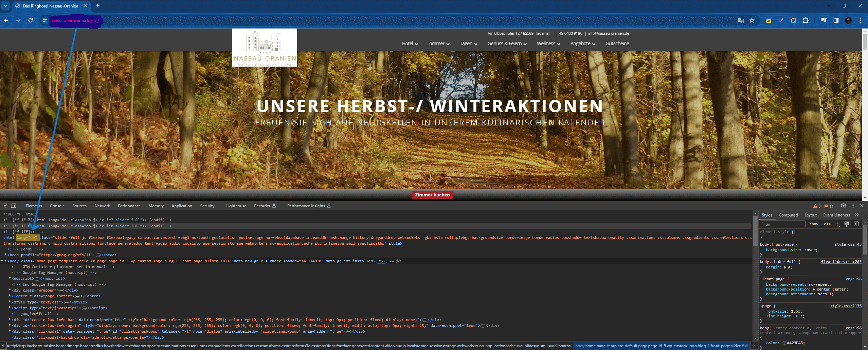
Task: Open the Wellness dropdown menu
Action: click(x=548, y=43)
